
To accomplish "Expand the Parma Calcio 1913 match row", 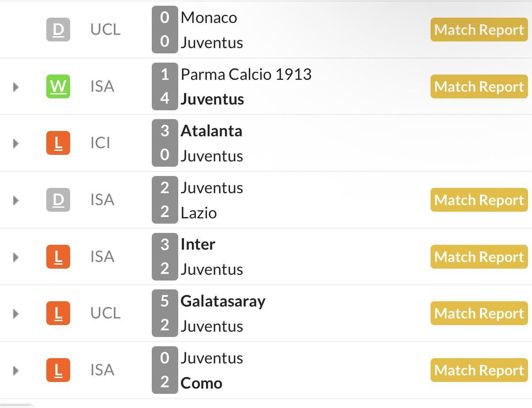I will [16, 86].
